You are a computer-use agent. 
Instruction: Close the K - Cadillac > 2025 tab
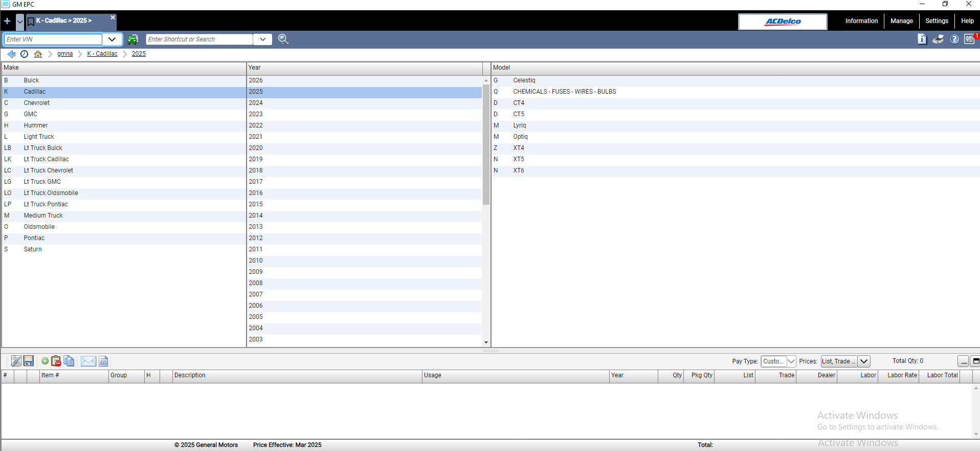[x=113, y=17]
